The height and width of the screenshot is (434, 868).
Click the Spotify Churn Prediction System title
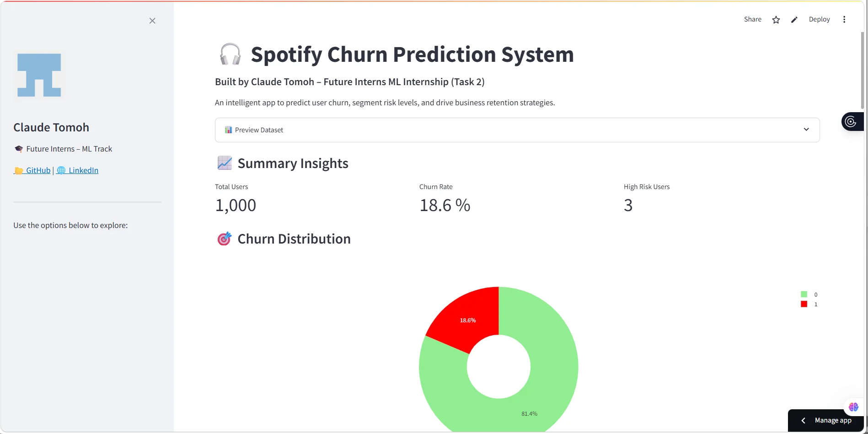412,54
